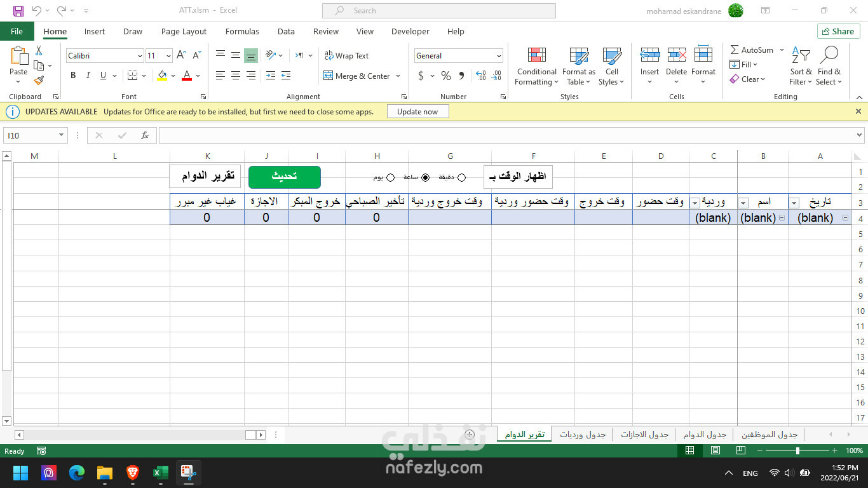The width and height of the screenshot is (868, 488).
Task: Open the font name Calibri dropdown
Action: coord(140,56)
